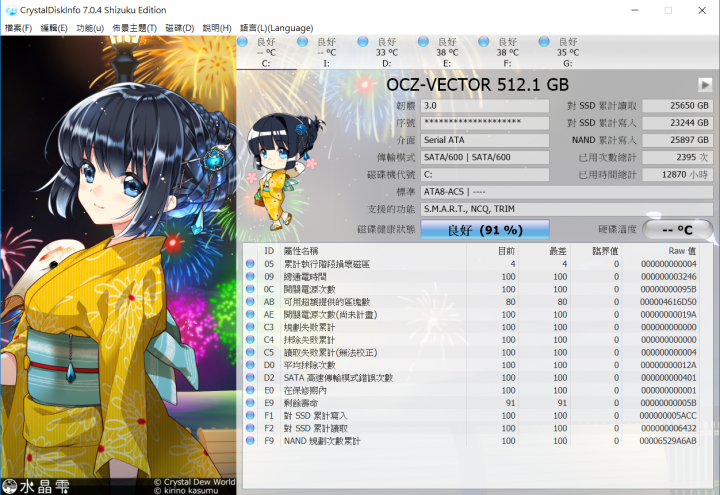This screenshot has height=495, width=720.
Task: Click the interface field Serial ATA
Action: 485,140
